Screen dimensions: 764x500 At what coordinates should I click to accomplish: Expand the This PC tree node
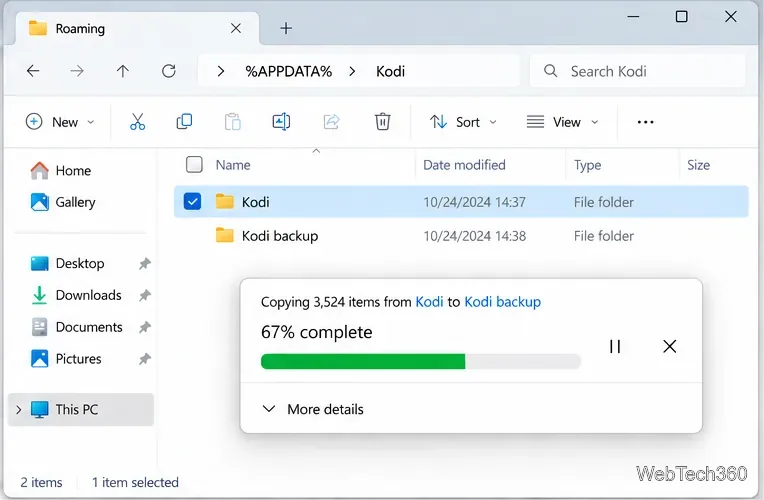tap(19, 409)
